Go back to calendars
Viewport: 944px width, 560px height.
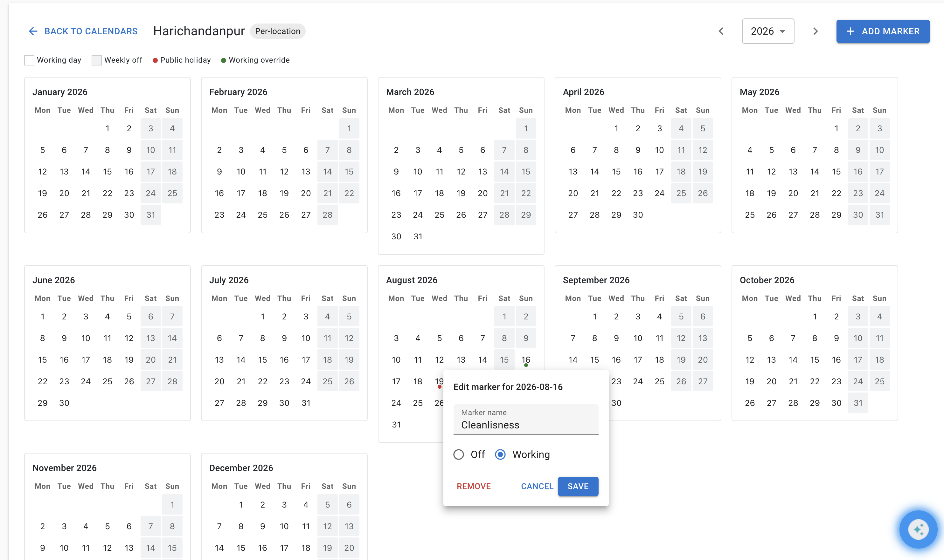[83, 31]
